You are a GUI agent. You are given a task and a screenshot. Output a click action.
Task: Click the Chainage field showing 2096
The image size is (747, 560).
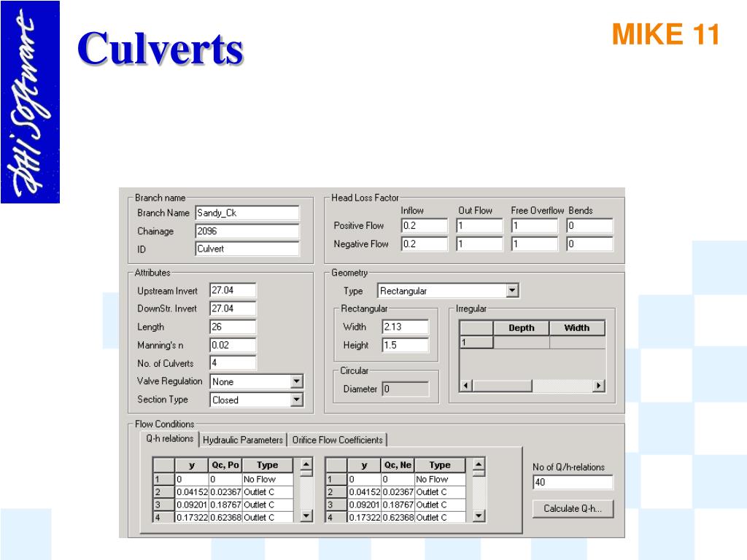247,231
